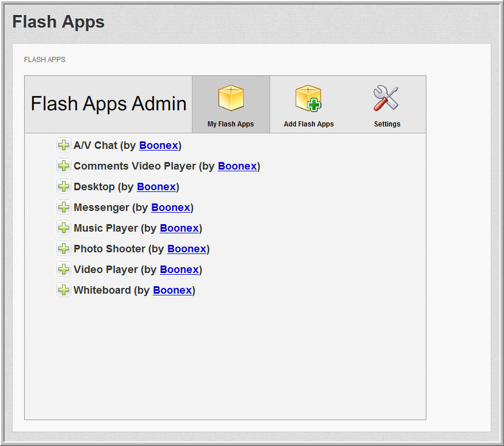Select the Add Flash Apps tab label
This screenshot has width=504, height=446.
coord(309,124)
